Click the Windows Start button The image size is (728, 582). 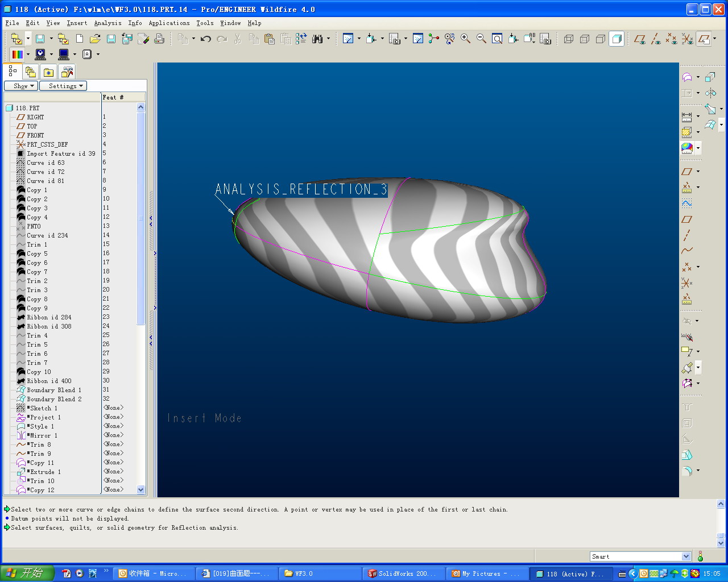point(27,573)
